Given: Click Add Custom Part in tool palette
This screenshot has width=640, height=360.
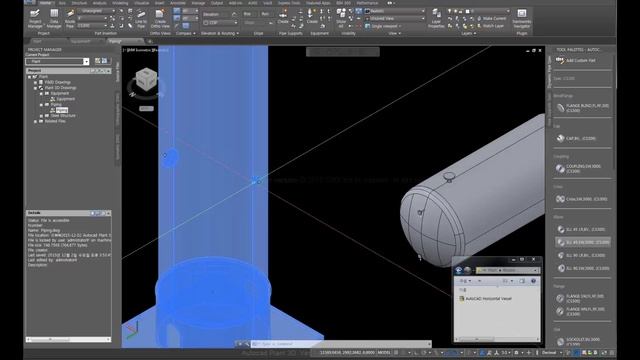Looking at the screenshot, I should point(576,60).
